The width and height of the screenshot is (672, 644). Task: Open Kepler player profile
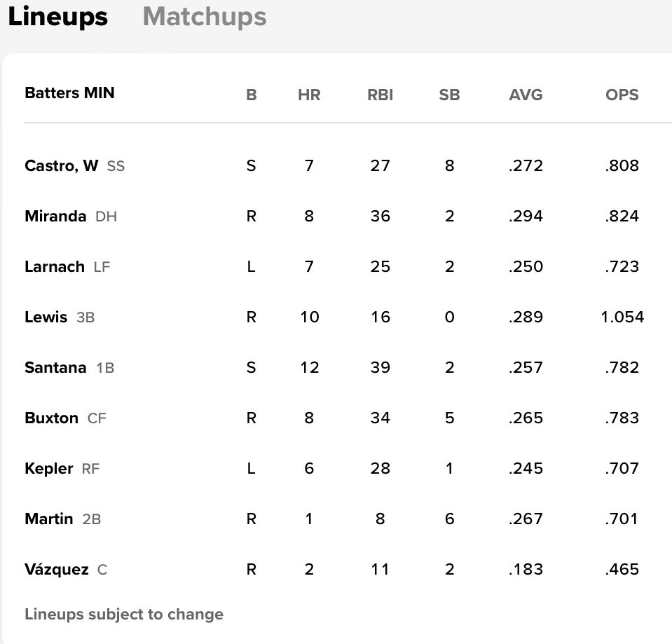point(49,469)
